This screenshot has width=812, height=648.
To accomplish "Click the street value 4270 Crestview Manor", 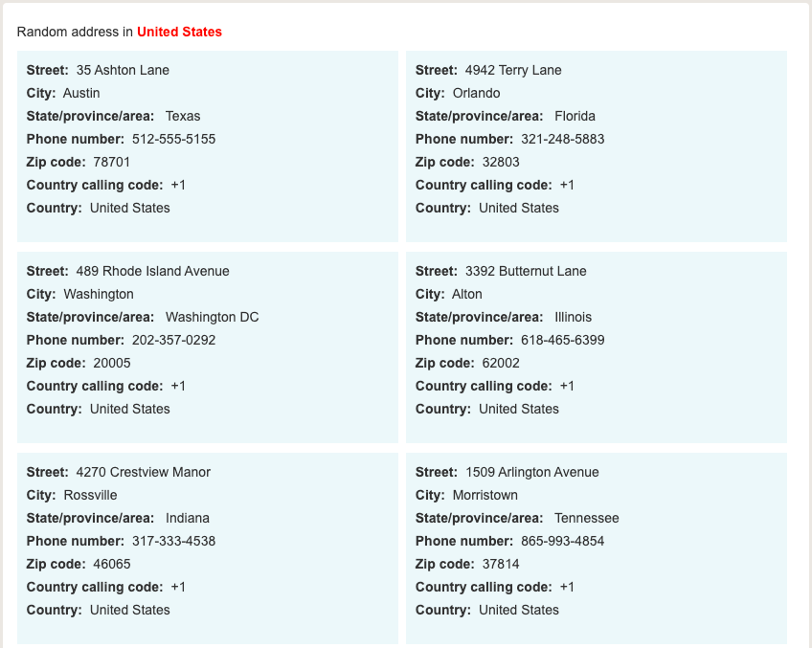I will click(x=144, y=472).
